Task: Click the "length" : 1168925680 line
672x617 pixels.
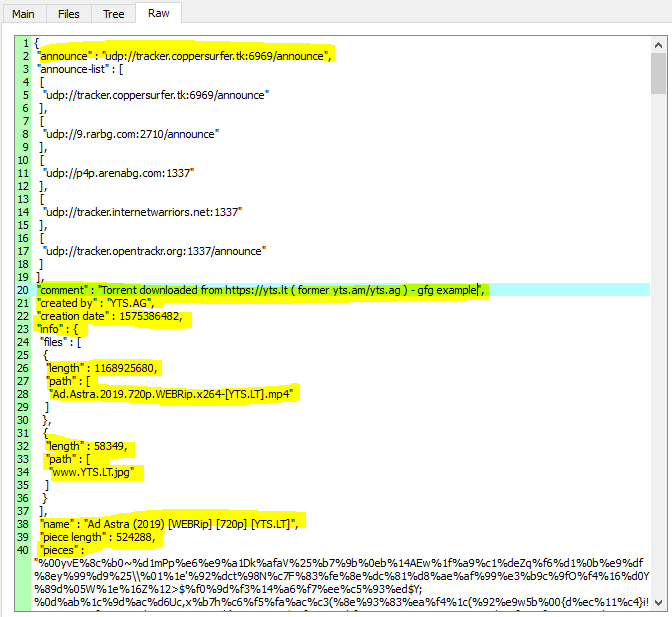Action: click(x=102, y=368)
